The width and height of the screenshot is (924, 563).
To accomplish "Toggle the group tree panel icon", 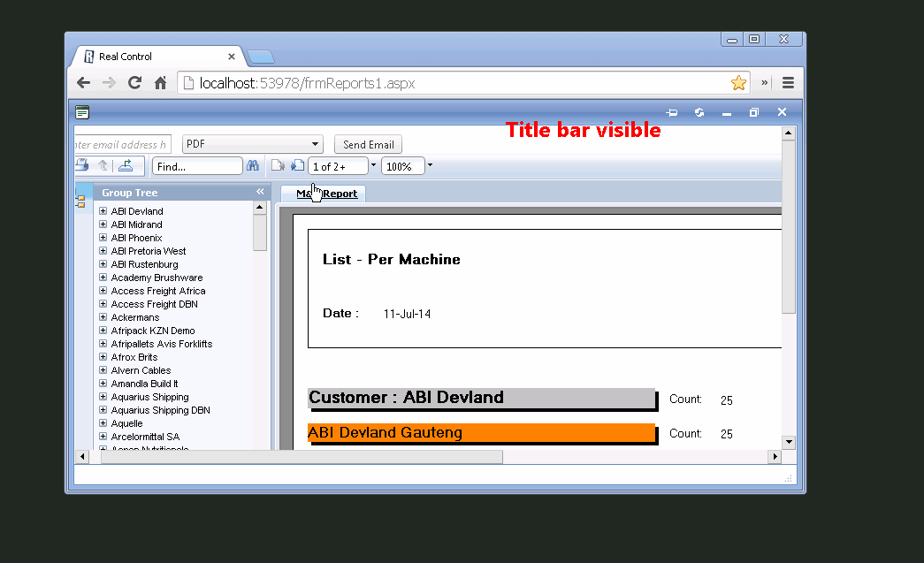I will coord(80,202).
